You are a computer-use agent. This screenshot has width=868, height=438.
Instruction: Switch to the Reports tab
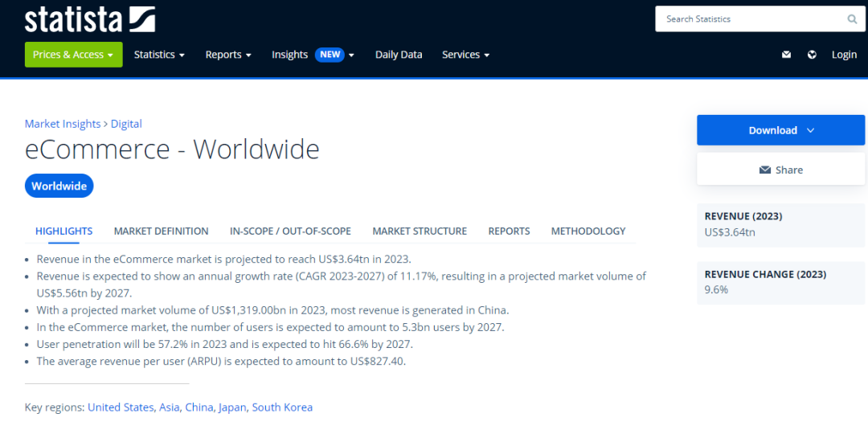(509, 231)
